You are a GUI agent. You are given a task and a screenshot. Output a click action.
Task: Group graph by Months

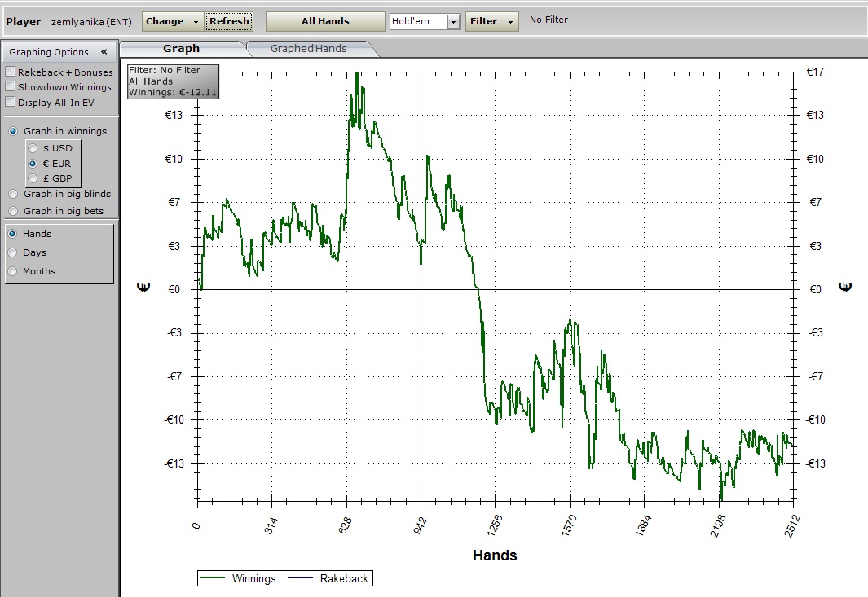coord(13,271)
